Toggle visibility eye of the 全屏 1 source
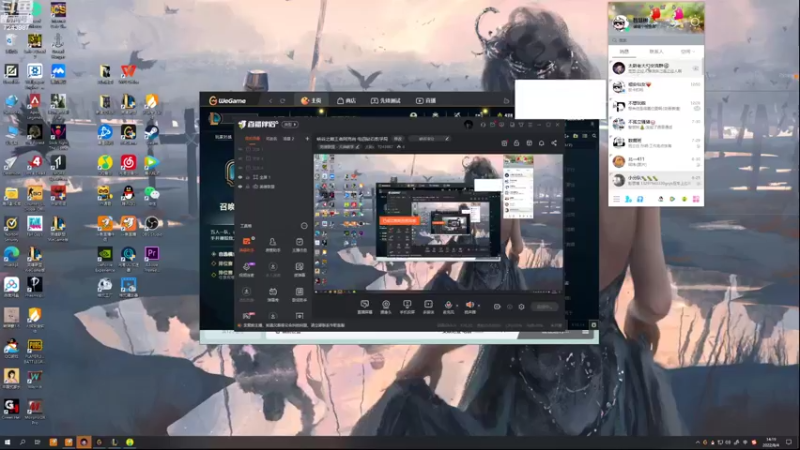The width and height of the screenshot is (800, 450). tap(240, 177)
